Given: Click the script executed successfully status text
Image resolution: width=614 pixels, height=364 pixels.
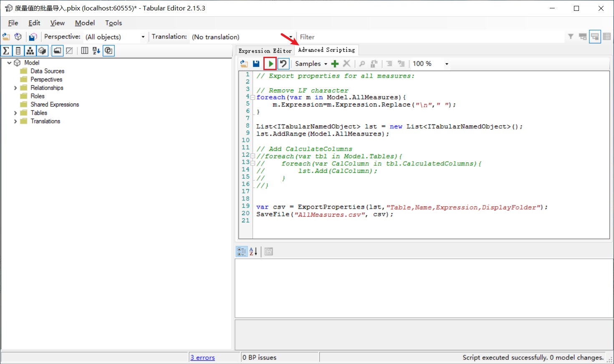Looking at the screenshot, I should 533,357.
